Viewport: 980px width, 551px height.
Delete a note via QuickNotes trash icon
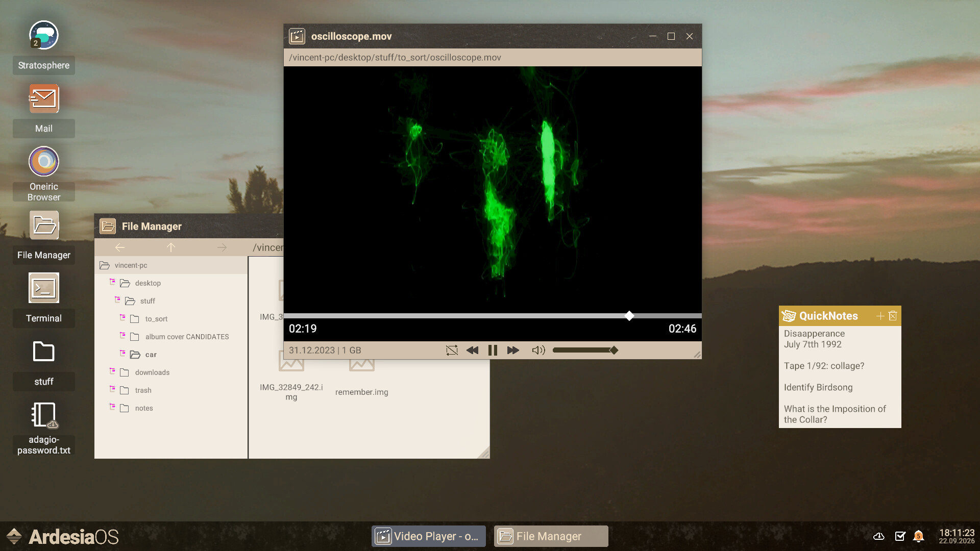892,316
